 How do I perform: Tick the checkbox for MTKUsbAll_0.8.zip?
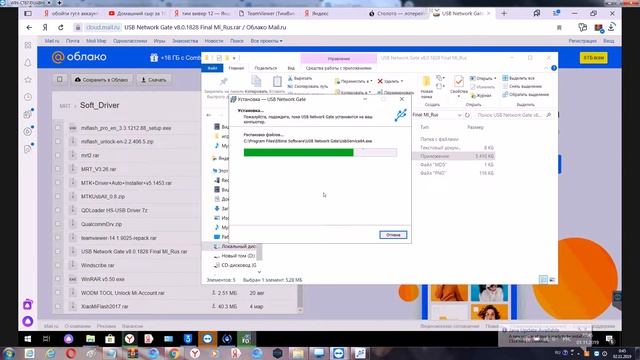58,196
